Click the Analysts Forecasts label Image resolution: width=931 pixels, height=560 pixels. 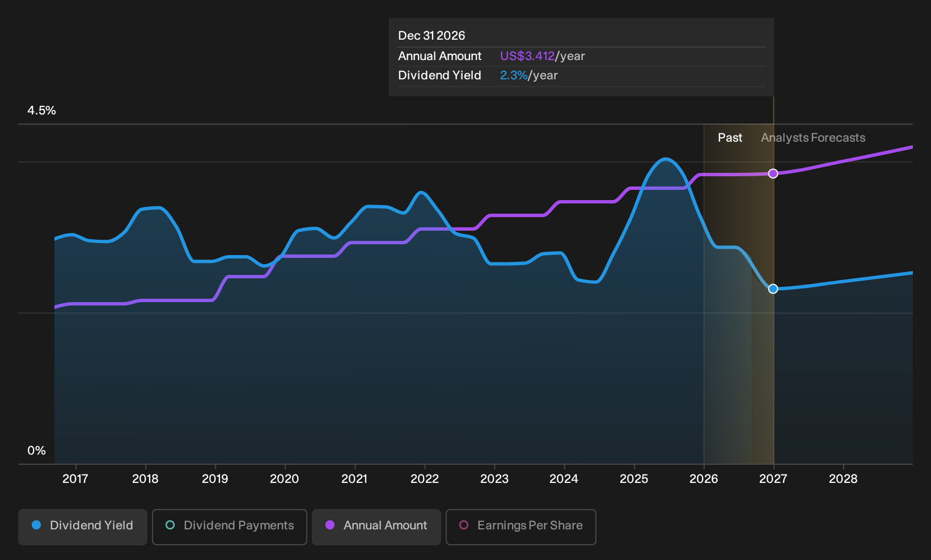[813, 138]
